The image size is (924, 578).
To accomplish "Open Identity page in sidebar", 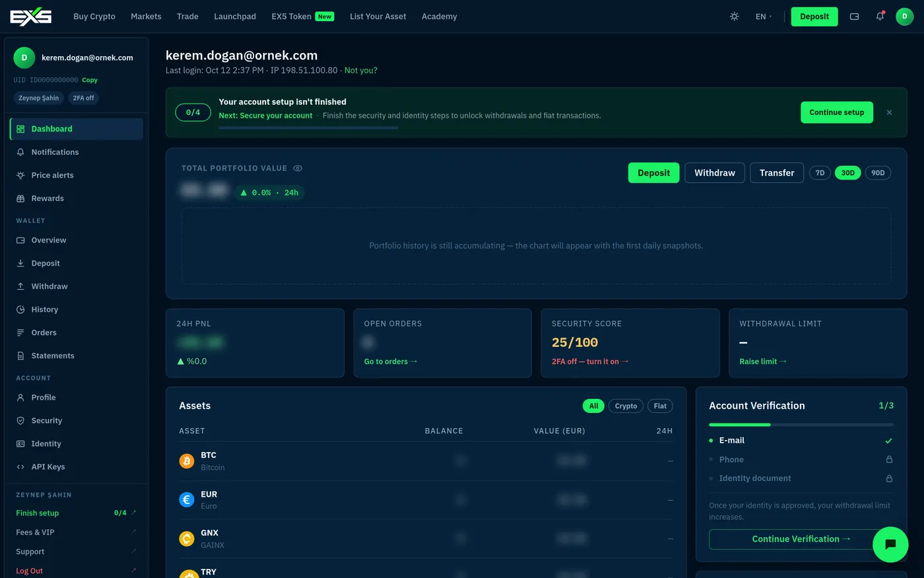I will (x=77, y=443).
